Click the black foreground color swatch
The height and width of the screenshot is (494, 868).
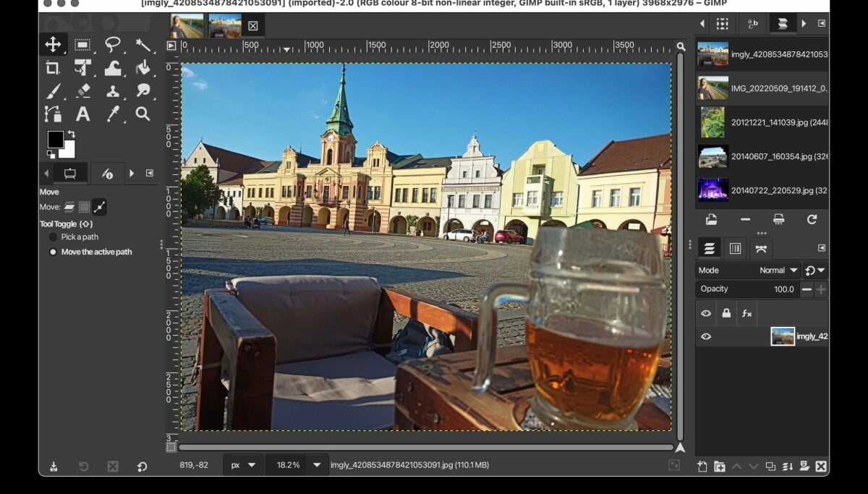point(55,140)
